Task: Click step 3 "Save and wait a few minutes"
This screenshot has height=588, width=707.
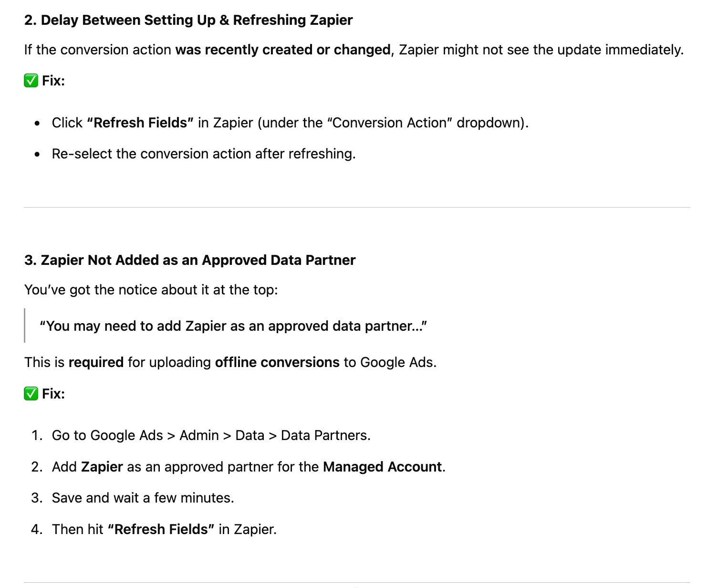Action: coord(143,498)
